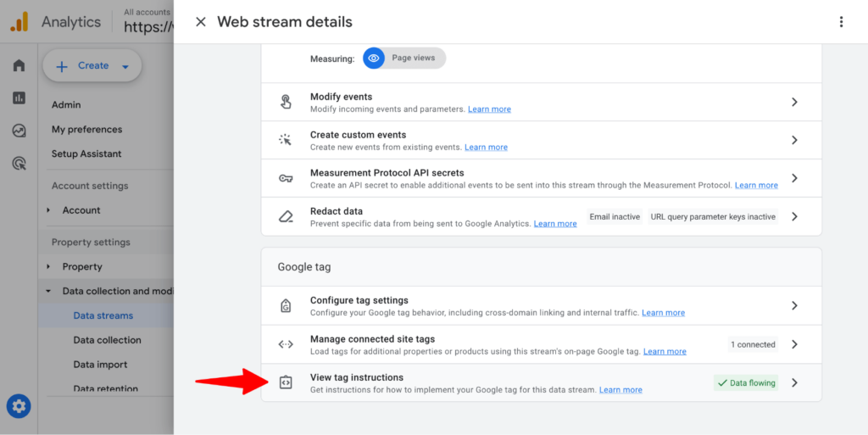
Task: Click the Page views eye icon
Action: [x=374, y=58]
